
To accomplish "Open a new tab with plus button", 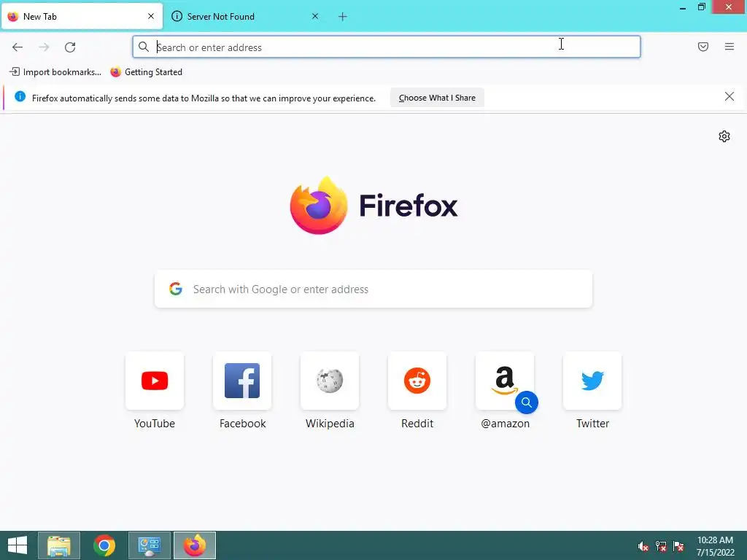I will click(x=343, y=17).
